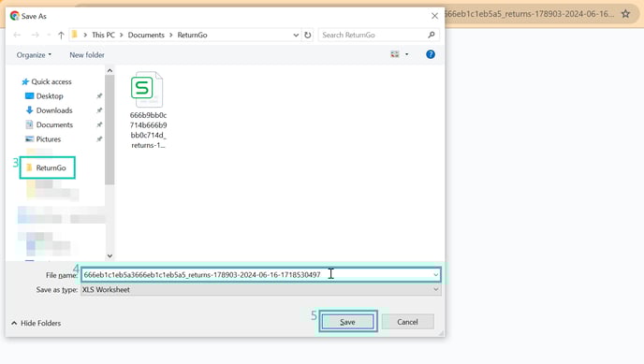The height and width of the screenshot is (364, 644).
Task: Select the 666b9bb0c returns file thumbnail
Action: pos(148,110)
